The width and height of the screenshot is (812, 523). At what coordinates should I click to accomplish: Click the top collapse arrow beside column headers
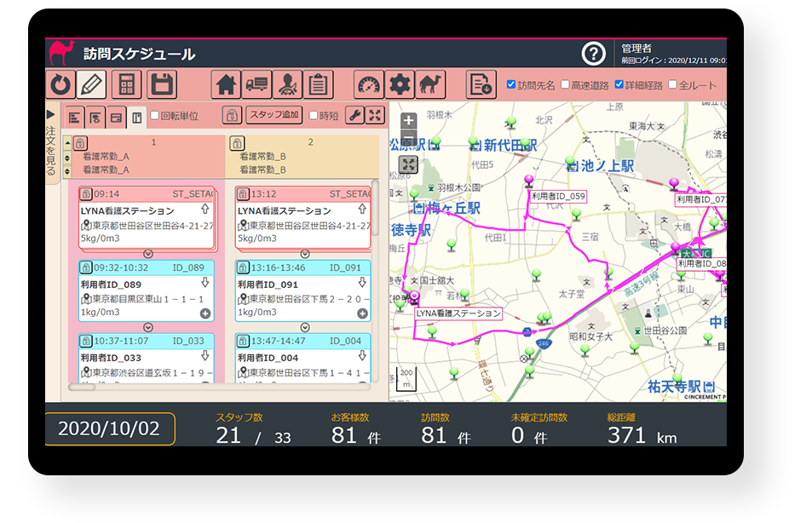coord(67,142)
